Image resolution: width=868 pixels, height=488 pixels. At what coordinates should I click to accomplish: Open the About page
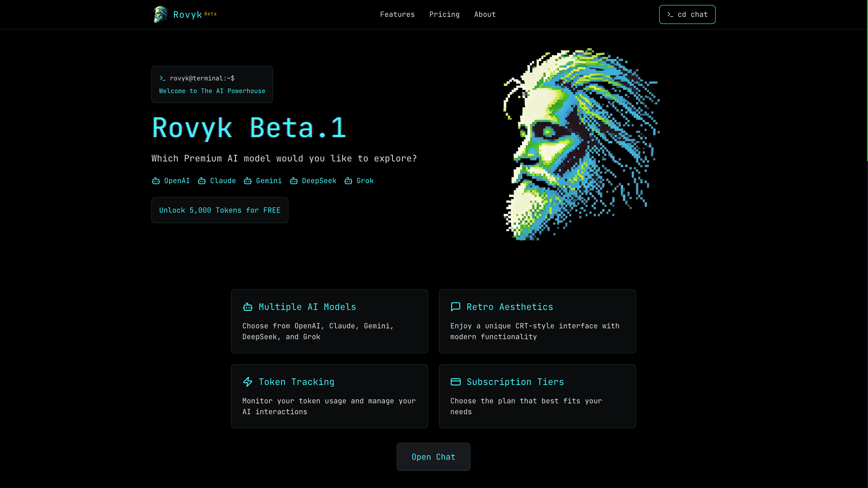tap(485, 14)
